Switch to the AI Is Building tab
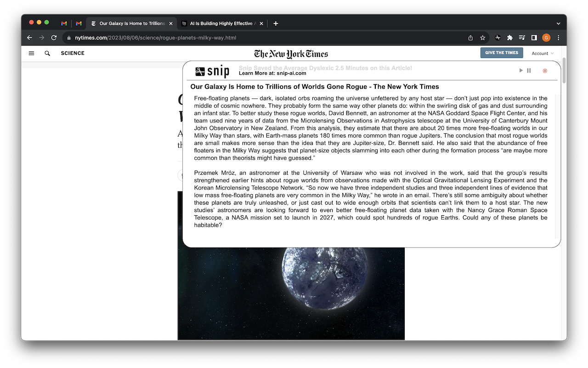Viewport: 588px width, 368px height. [221, 23]
